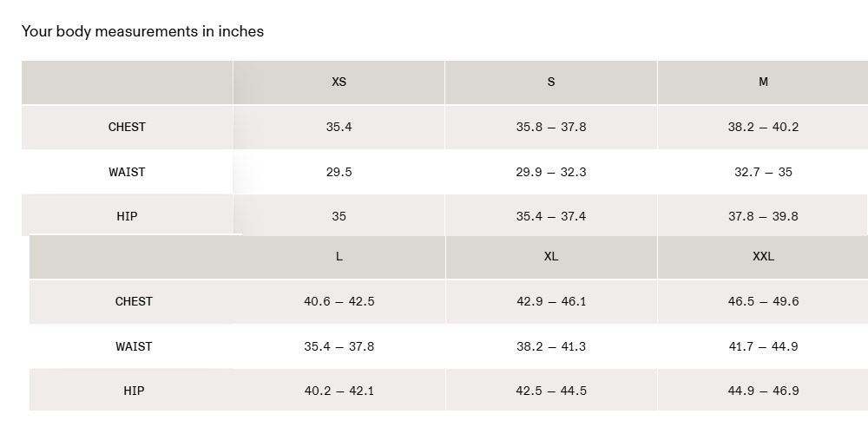Select the S size column header
The width and height of the screenshot is (868, 434).
click(x=551, y=82)
